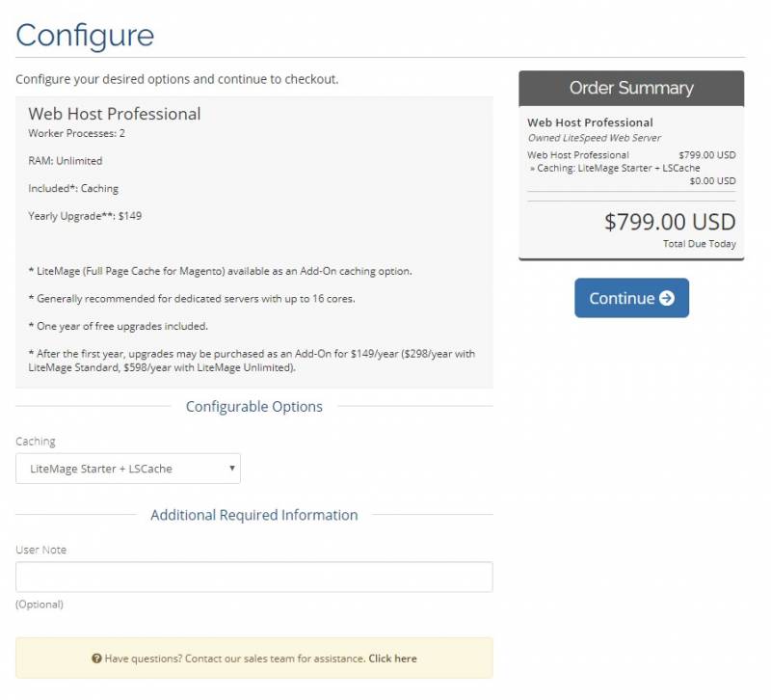Click the Configure page heading
Viewport: 771px width, 700px height.
point(85,36)
